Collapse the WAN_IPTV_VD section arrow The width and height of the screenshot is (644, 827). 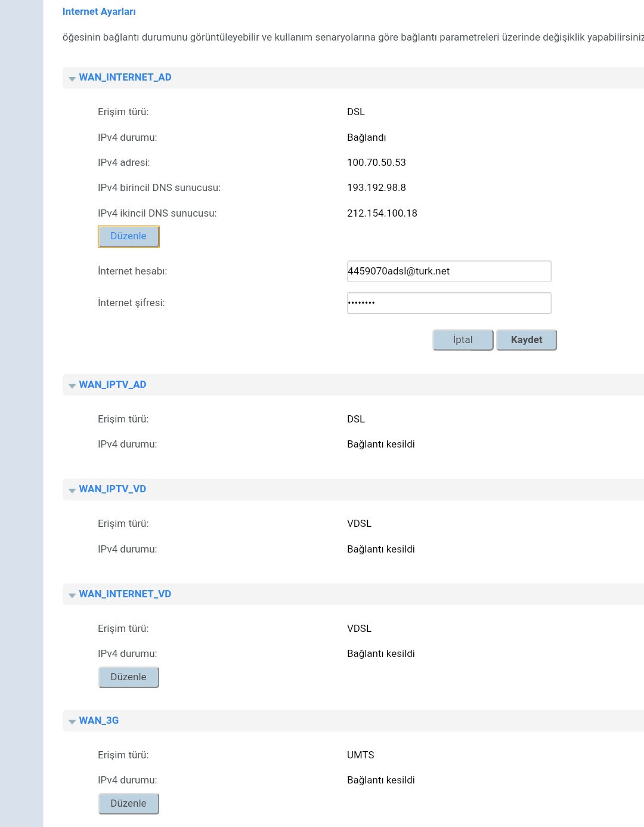[x=72, y=490]
